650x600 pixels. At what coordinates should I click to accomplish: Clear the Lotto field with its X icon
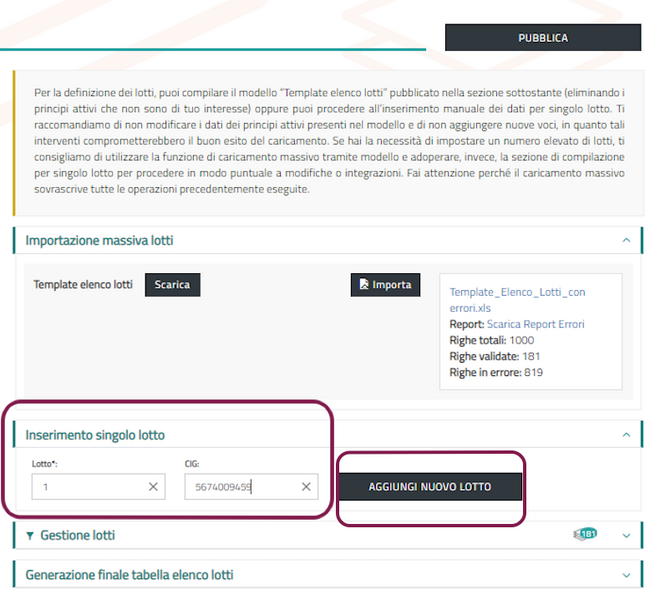click(x=153, y=487)
